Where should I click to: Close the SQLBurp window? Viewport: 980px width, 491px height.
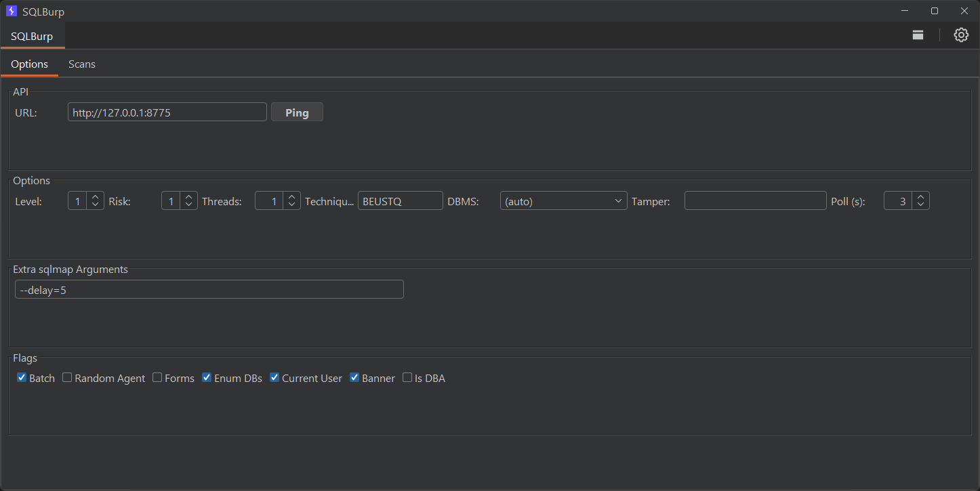coord(964,11)
